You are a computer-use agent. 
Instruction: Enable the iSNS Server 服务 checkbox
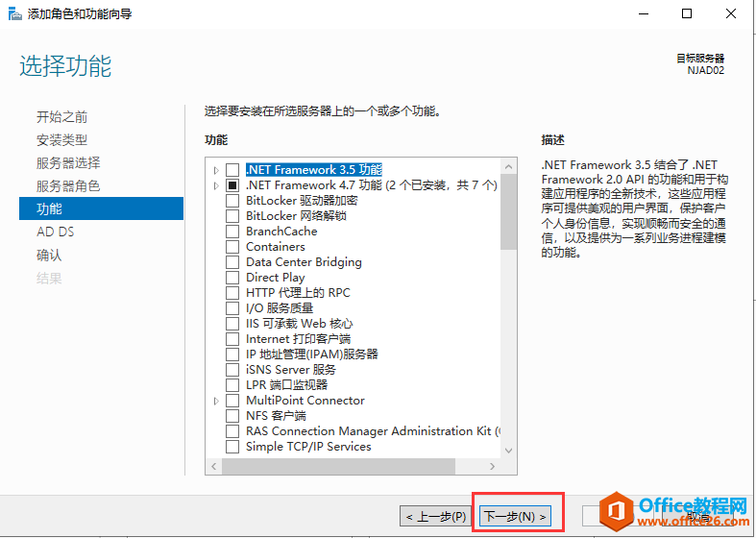click(232, 370)
